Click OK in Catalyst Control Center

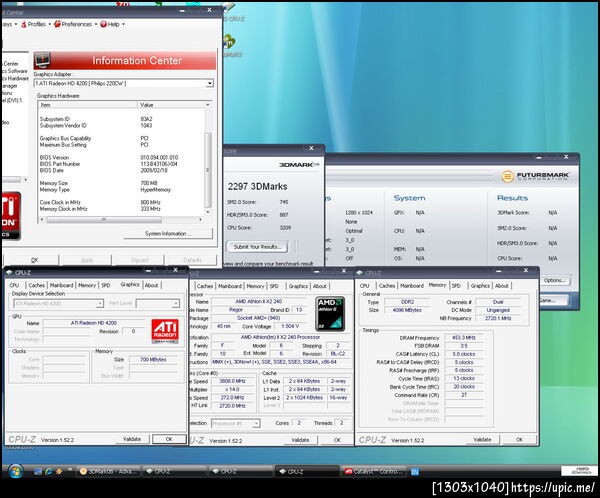coord(34,260)
